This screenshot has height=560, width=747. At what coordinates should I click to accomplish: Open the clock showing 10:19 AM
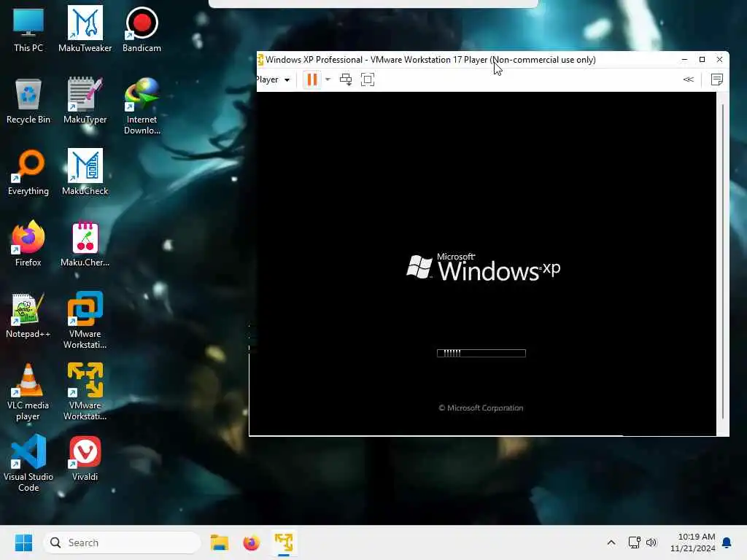693,542
